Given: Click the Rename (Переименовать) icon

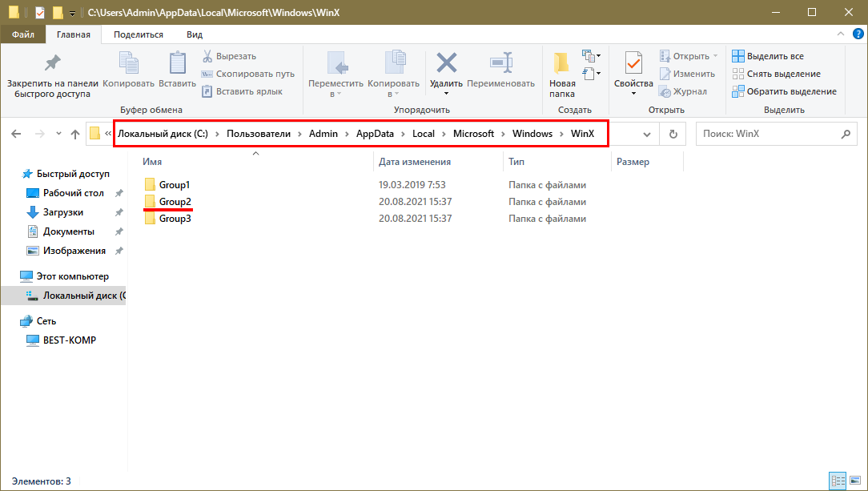Looking at the screenshot, I should [x=500, y=64].
